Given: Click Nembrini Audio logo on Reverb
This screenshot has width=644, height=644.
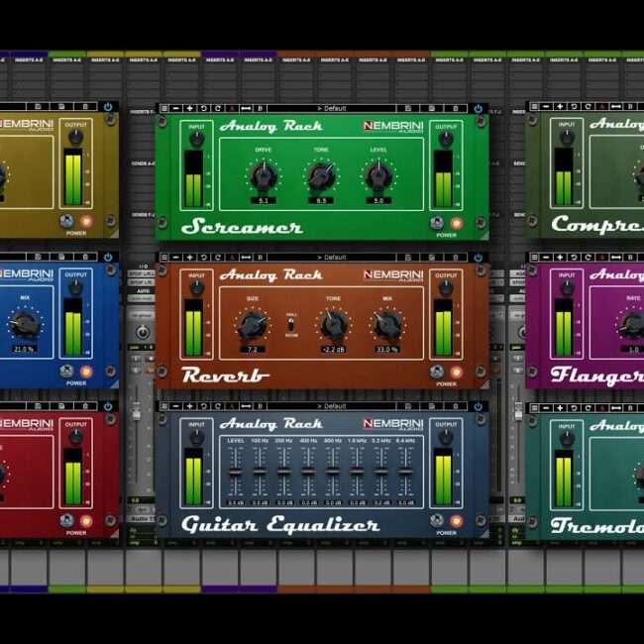Looking at the screenshot, I should point(393,275).
